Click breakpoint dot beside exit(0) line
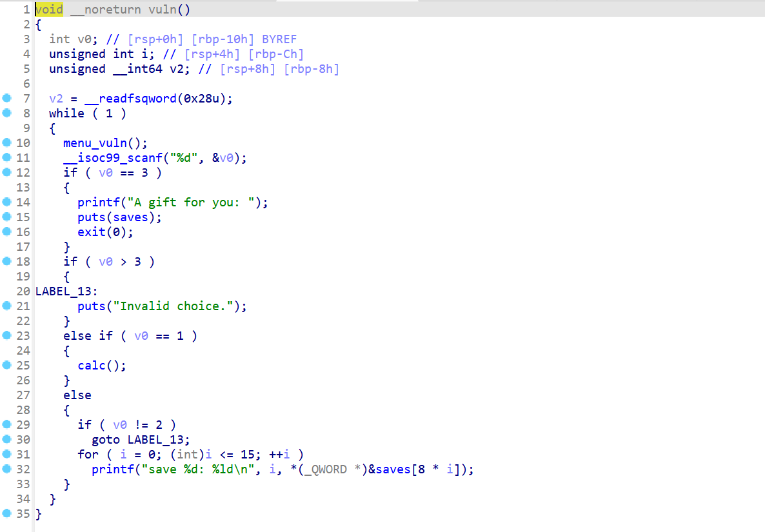765x532 pixels. [x=7, y=232]
